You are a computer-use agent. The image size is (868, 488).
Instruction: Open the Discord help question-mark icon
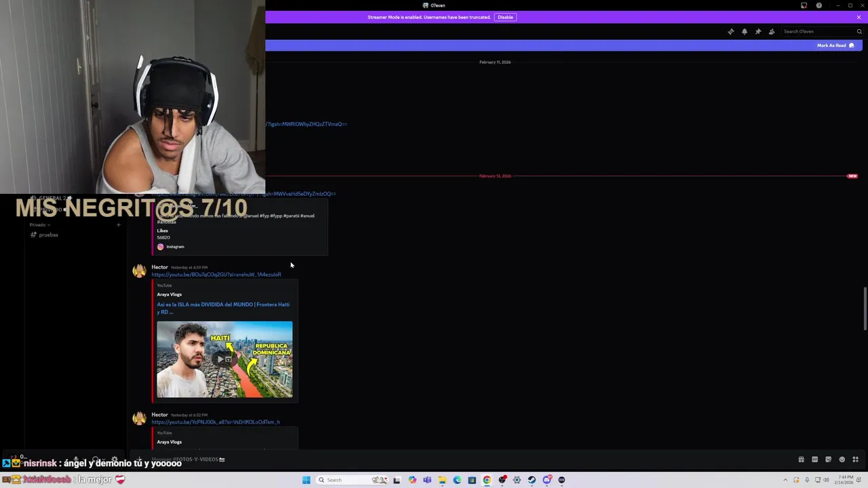point(819,5)
